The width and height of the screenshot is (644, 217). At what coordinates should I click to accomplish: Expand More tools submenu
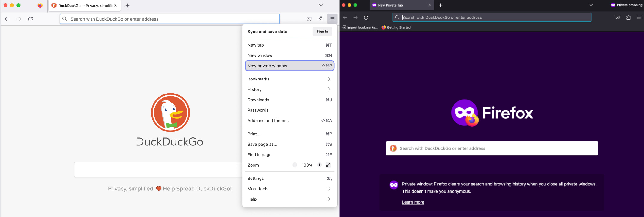290,189
